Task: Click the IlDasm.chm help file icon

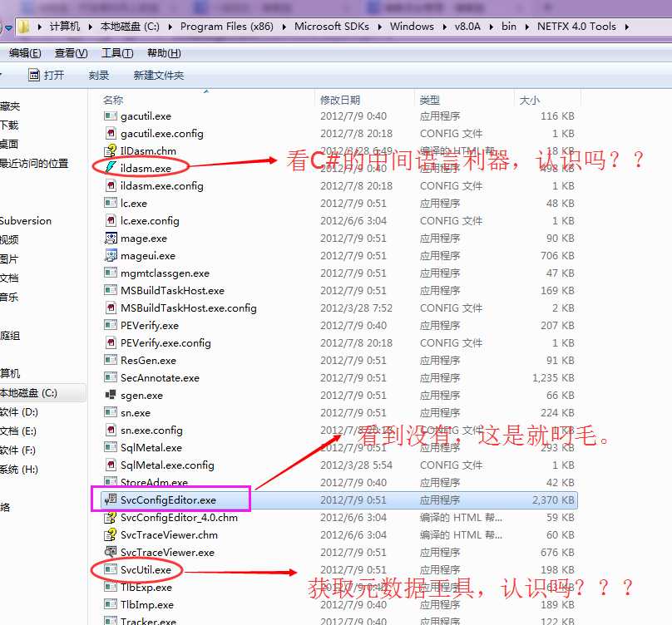Action: [x=111, y=150]
